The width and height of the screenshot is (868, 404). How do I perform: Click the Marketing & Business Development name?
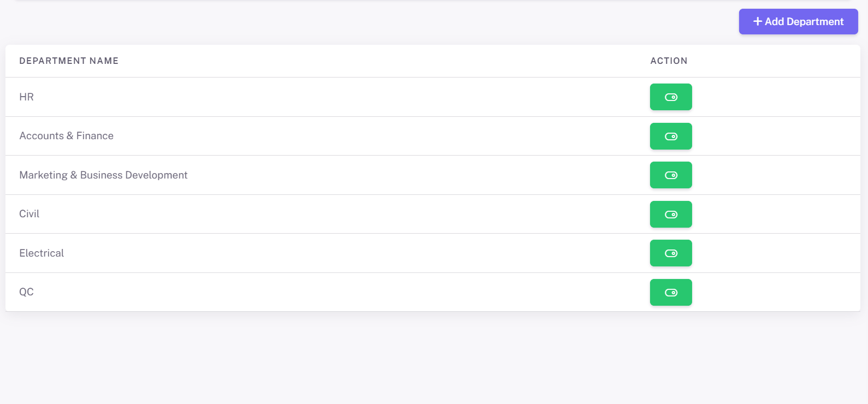[103, 175]
